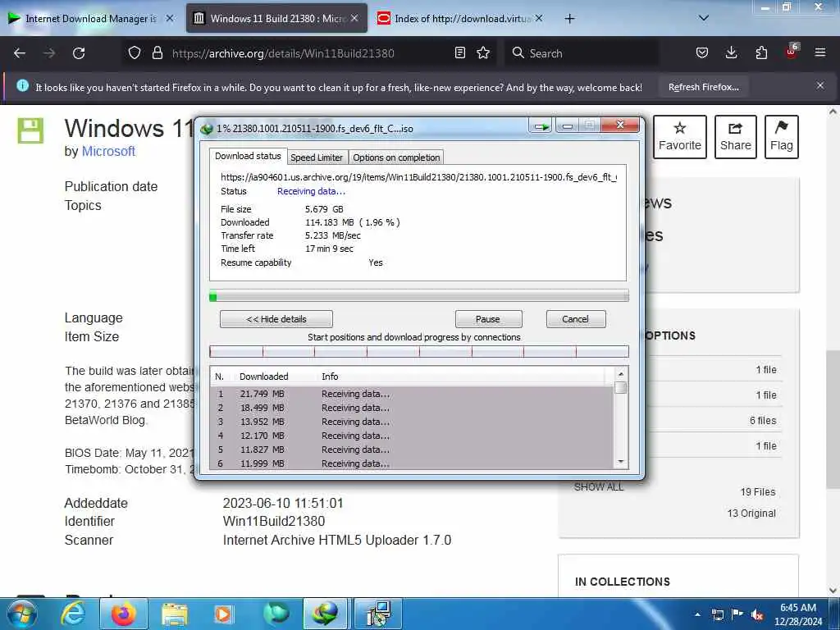Open Windows Explorer folder from taskbar
840x630 pixels.
[175, 614]
